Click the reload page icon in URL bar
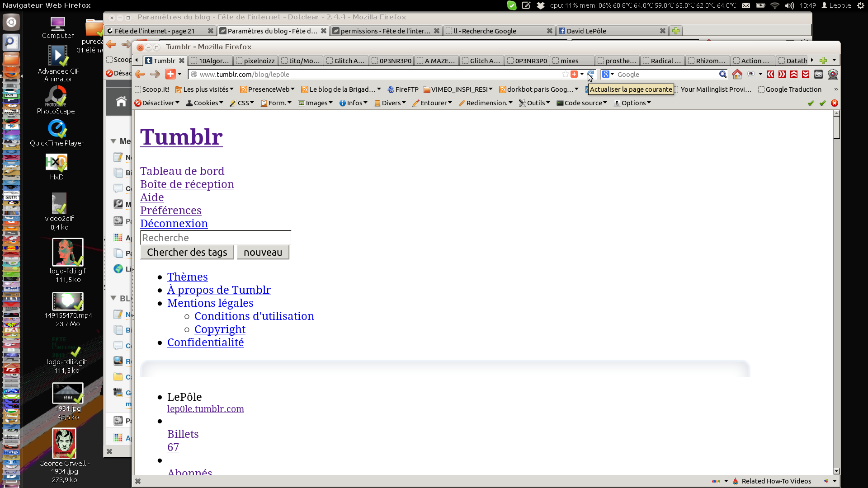Viewport: 868px width, 488px height. pos(590,74)
